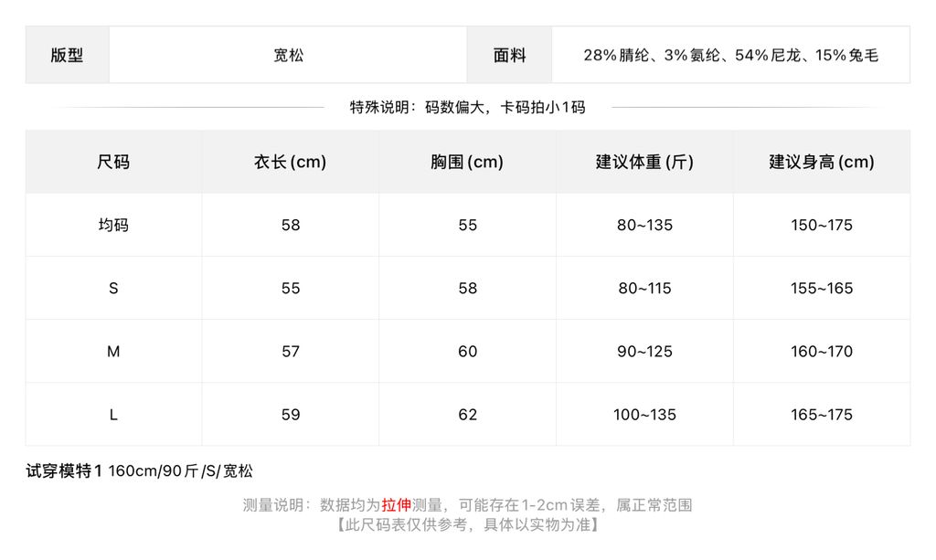Click the 面料 label cell
Screen dimensions: 936x560
click(x=509, y=55)
